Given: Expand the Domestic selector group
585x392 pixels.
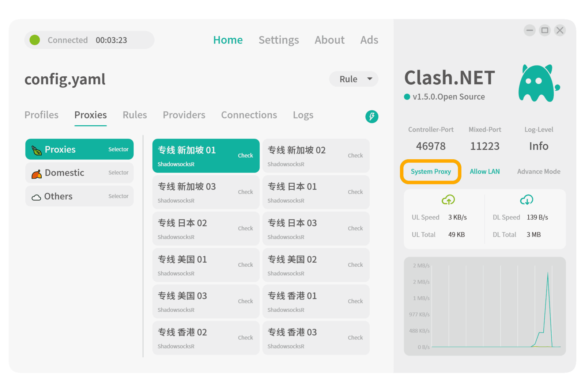Looking at the screenshot, I should pyautogui.click(x=79, y=173).
